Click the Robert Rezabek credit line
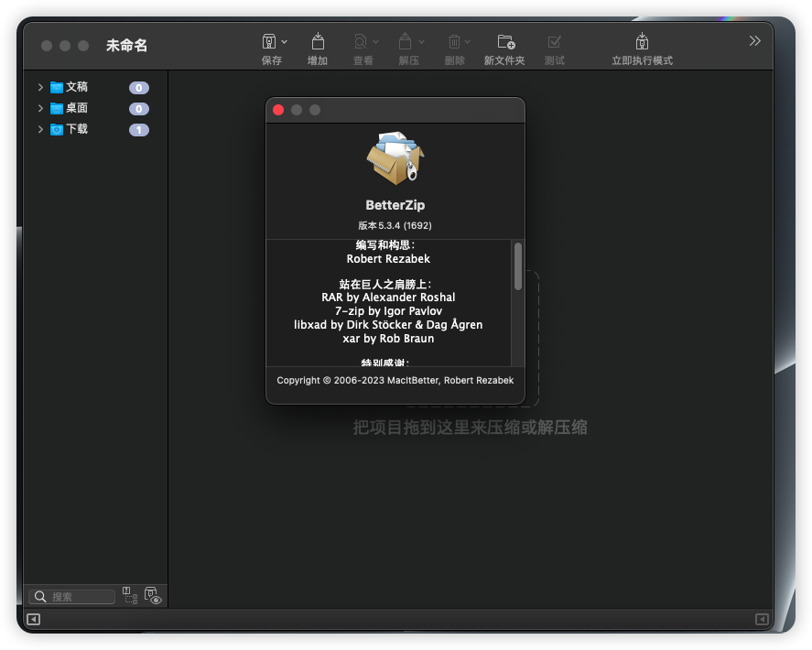Image resolution: width=812 pixels, height=650 pixels. tap(388, 259)
